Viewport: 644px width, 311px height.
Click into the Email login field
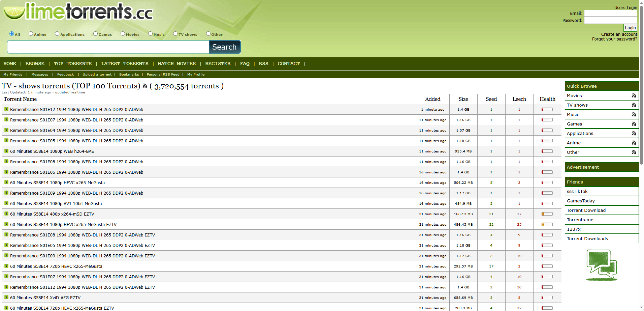tap(610, 13)
